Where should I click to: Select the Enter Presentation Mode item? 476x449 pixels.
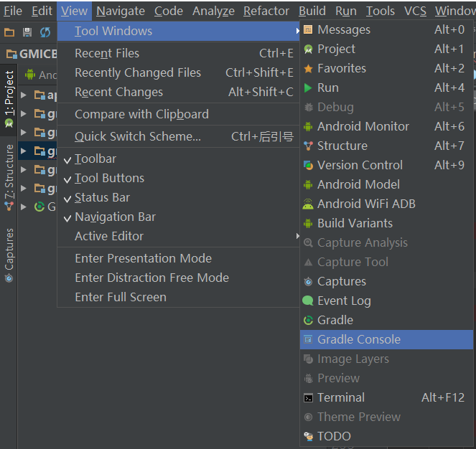coord(179,258)
